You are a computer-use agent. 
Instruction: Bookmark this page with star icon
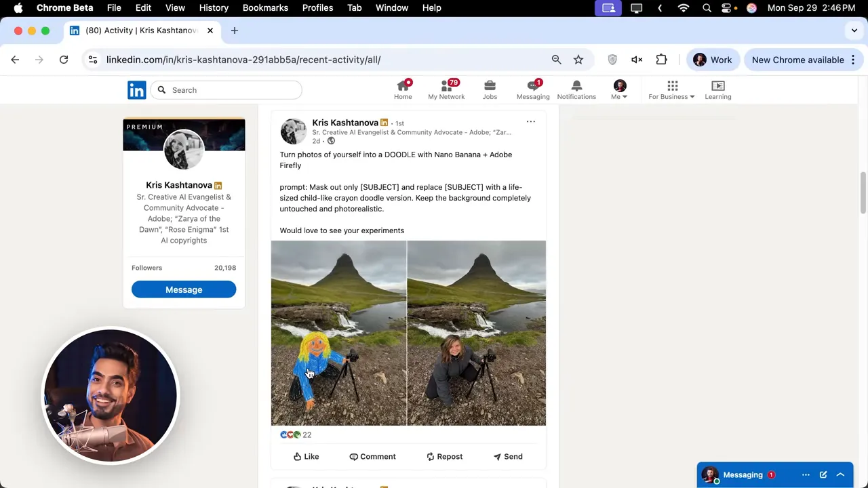point(578,60)
